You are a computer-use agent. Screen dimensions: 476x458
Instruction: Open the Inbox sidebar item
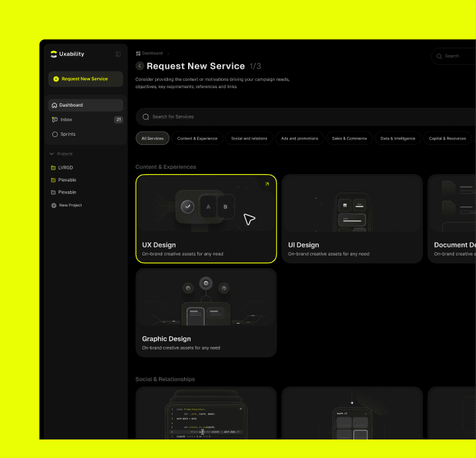pyautogui.click(x=85, y=120)
